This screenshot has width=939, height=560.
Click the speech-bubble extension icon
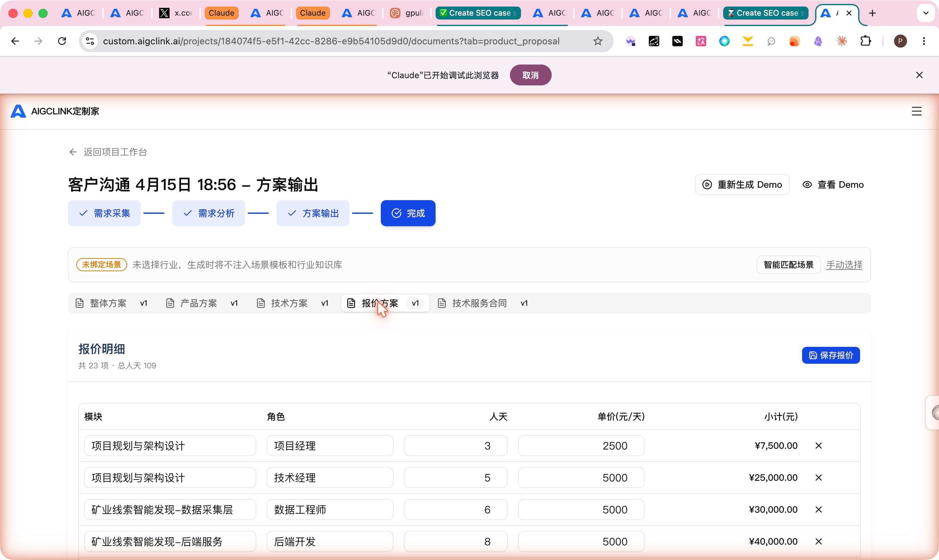(771, 41)
